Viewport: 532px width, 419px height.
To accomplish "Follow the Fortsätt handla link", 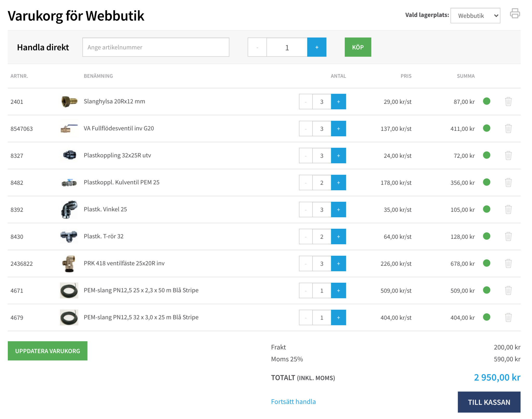I will (x=293, y=402).
